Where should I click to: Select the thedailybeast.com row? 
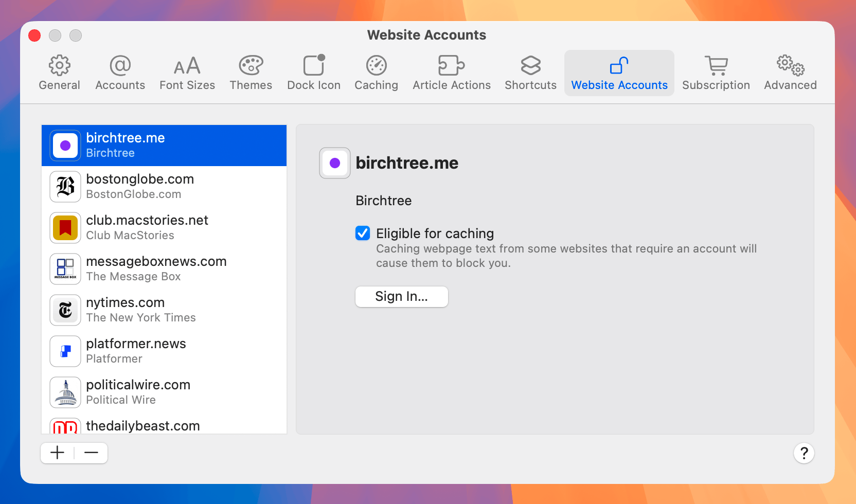point(164,424)
